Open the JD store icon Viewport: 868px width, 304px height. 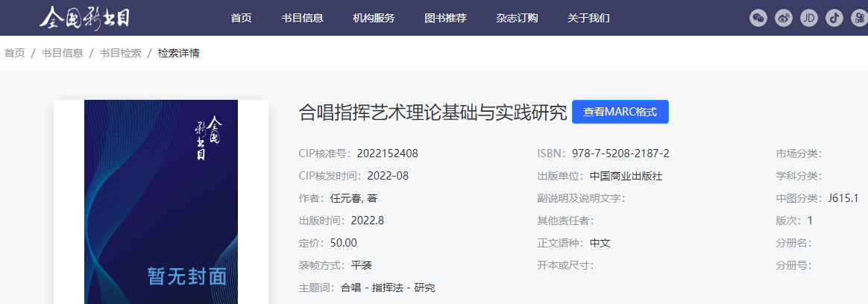coord(808,18)
